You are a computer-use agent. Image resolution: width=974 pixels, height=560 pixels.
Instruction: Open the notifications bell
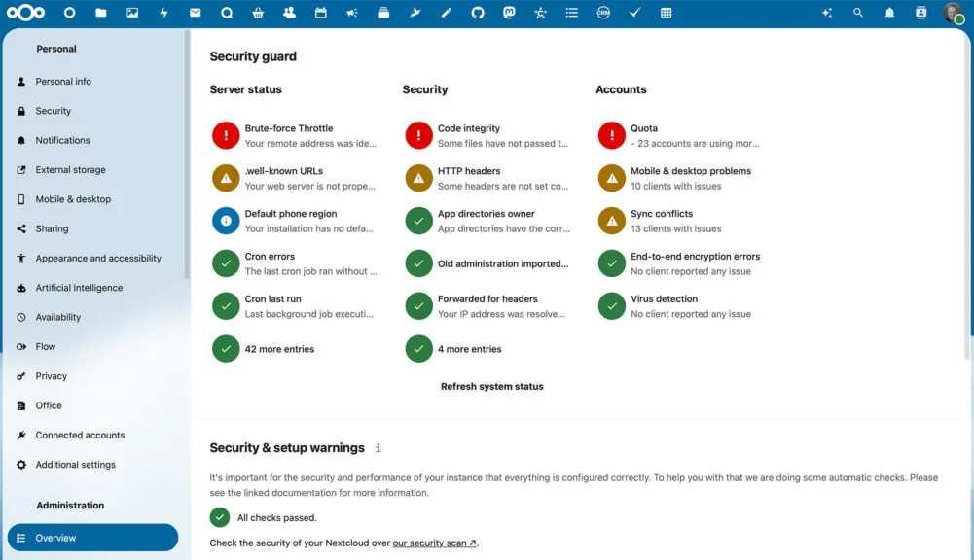(x=889, y=13)
